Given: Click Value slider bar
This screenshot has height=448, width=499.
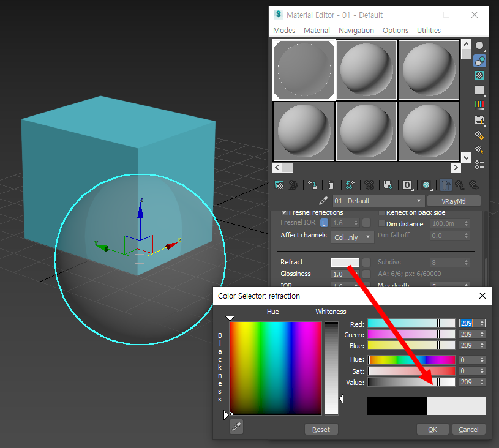Looking at the screenshot, I should pyautogui.click(x=411, y=382).
